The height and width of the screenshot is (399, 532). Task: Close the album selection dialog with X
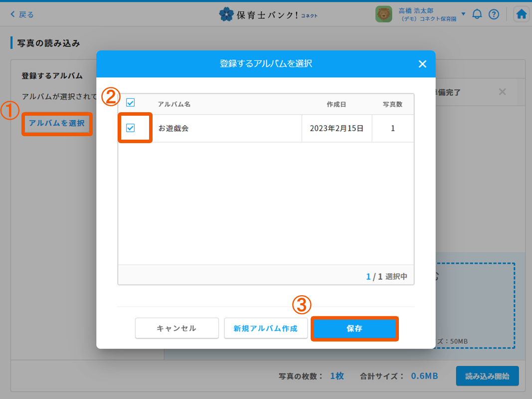(x=422, y=64)
